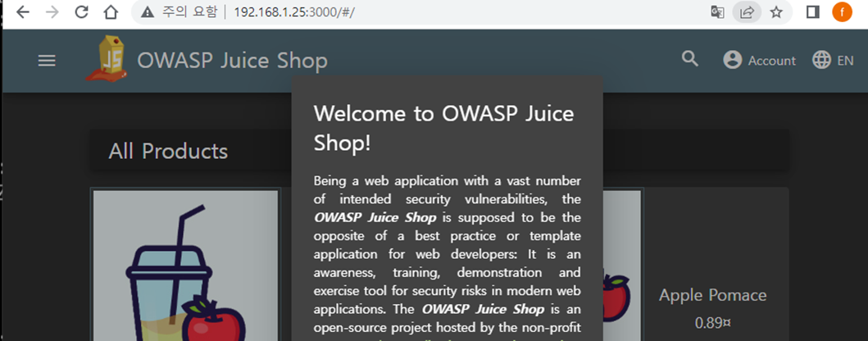Click the Juice Shop carton logo
The height and width of the screenshot is (341, 868).
[107, 59]
